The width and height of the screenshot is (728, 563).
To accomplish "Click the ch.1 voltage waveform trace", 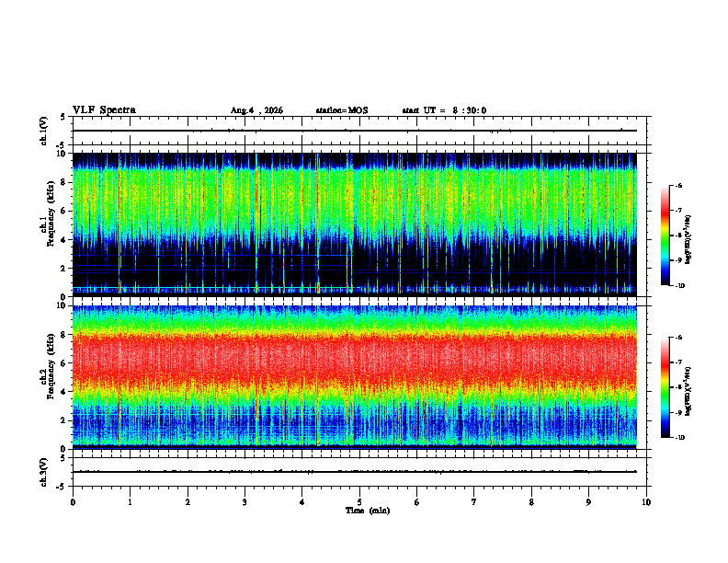I will (x=355, y=131).
